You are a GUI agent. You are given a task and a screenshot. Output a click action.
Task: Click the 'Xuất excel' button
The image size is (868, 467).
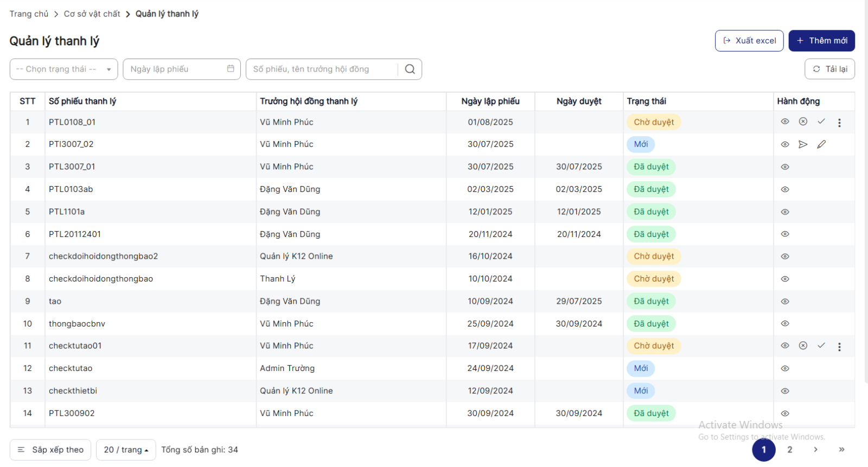click(x=749, y=41)
